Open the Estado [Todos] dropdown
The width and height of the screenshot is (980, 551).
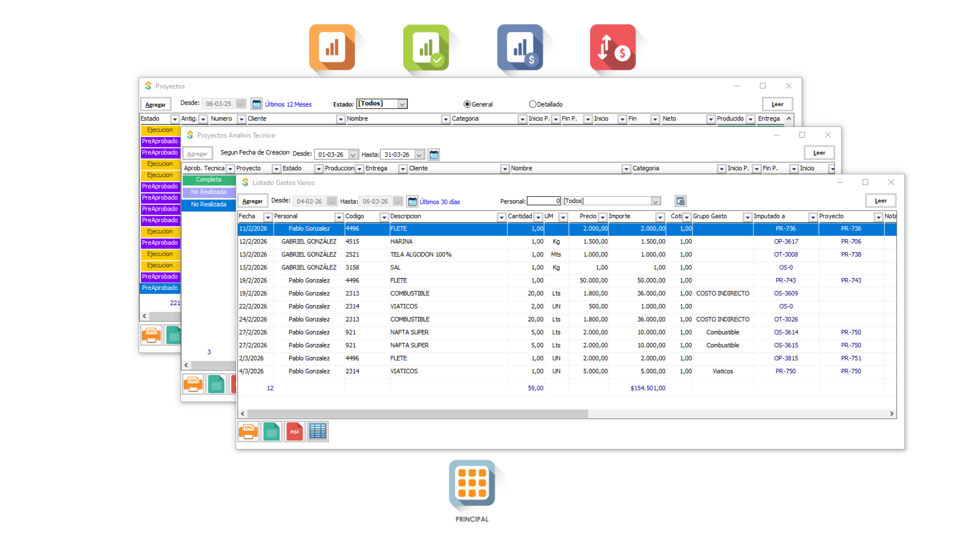click(x=402, y=104)
